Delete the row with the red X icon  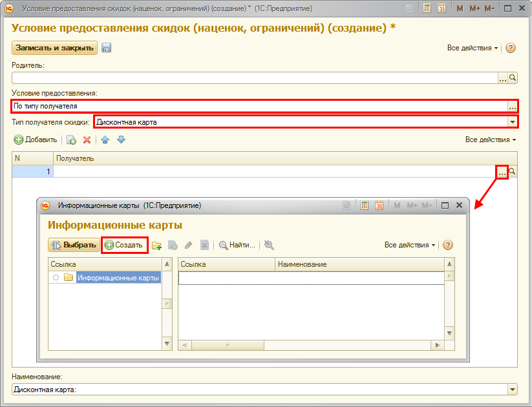click(x=87, y=140)
